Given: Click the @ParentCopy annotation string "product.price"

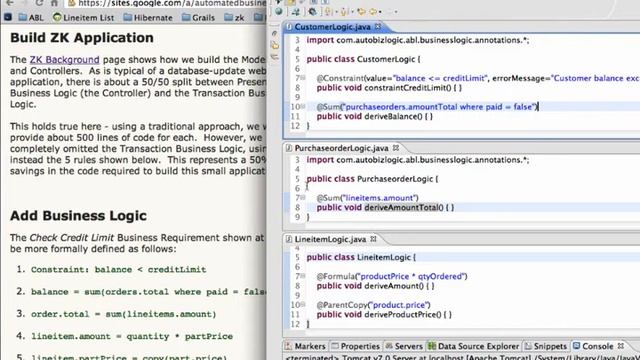Looking at the screenshot, I should pos(400,305).
